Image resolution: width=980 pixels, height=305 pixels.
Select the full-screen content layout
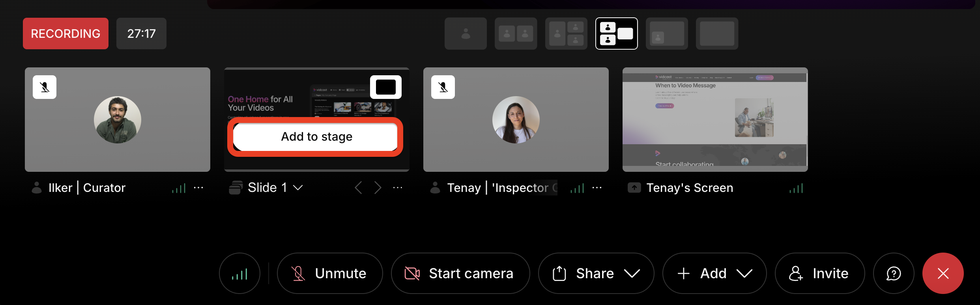coord(717,33)
